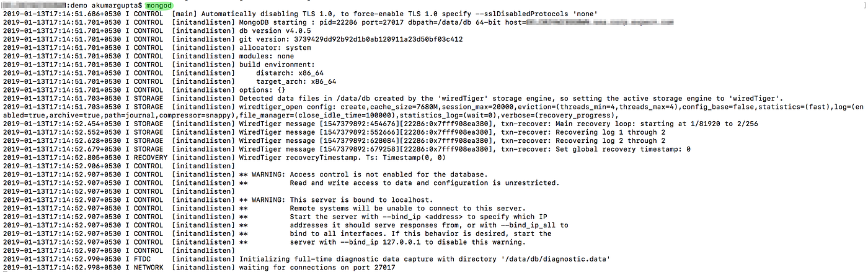The height and width of the screenshot is (272, 868).
Task: Click the wiredtiger_open config log line
Action: (434, 111)
